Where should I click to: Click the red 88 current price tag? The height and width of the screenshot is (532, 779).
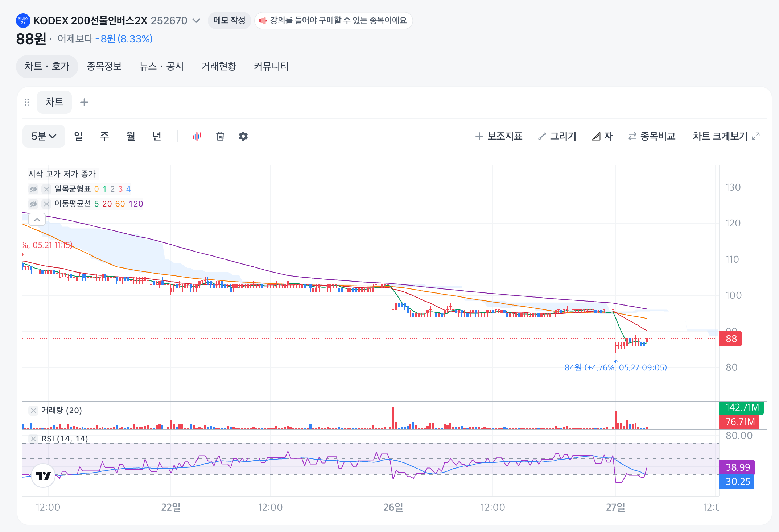click(730, 339)
